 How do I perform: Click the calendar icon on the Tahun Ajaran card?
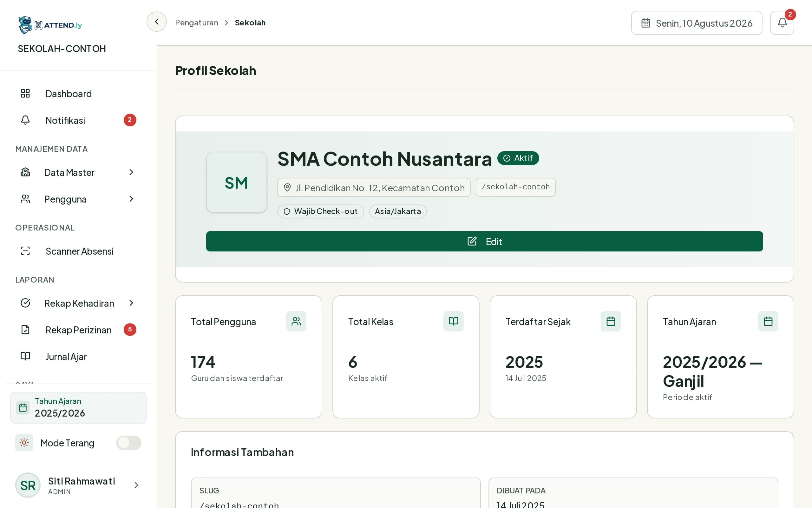coord(768,322)
